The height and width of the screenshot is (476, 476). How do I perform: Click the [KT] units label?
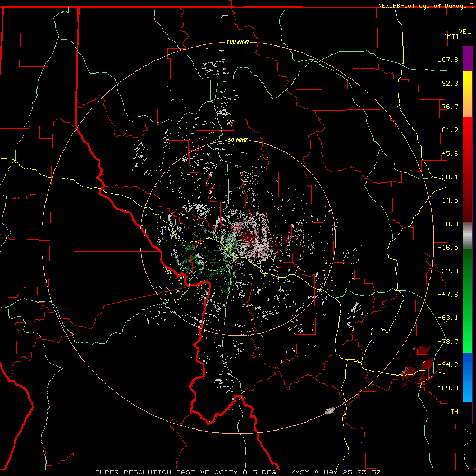pyautogui.click(x=452, y=36)
